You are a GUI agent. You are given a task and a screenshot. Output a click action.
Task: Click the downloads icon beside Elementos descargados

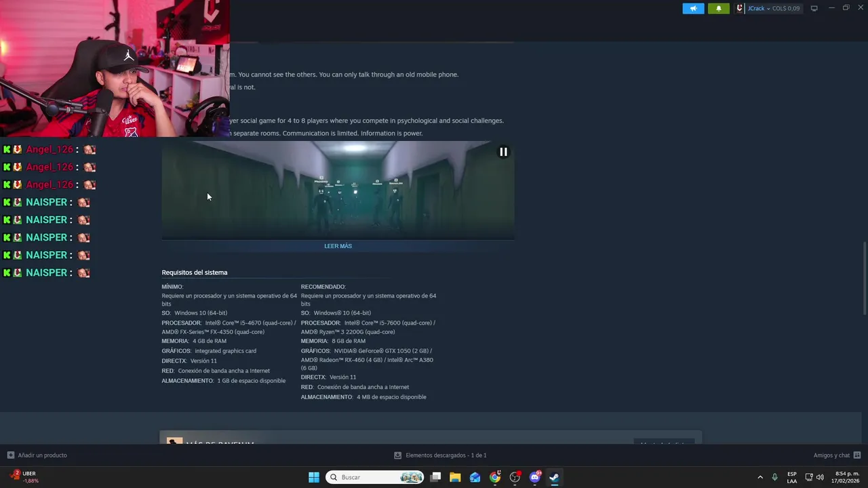point(398,455)
